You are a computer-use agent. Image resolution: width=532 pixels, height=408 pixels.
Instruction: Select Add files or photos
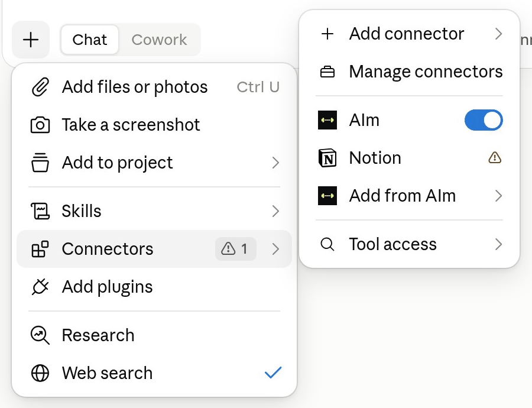tap(154, 87)
